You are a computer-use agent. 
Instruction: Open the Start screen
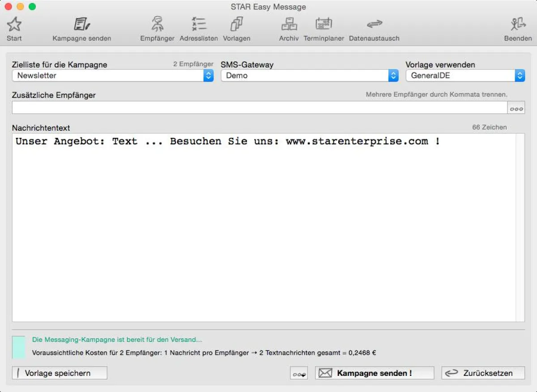coord(13,27)
